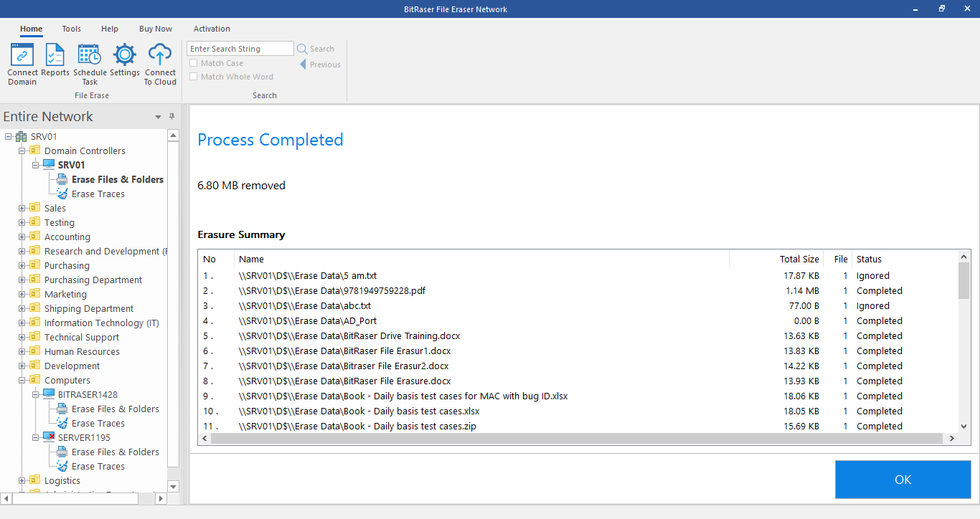This screenshot has height=519, width=980.
Task: Expand the Purchasing node
Action: click(22, 265)
